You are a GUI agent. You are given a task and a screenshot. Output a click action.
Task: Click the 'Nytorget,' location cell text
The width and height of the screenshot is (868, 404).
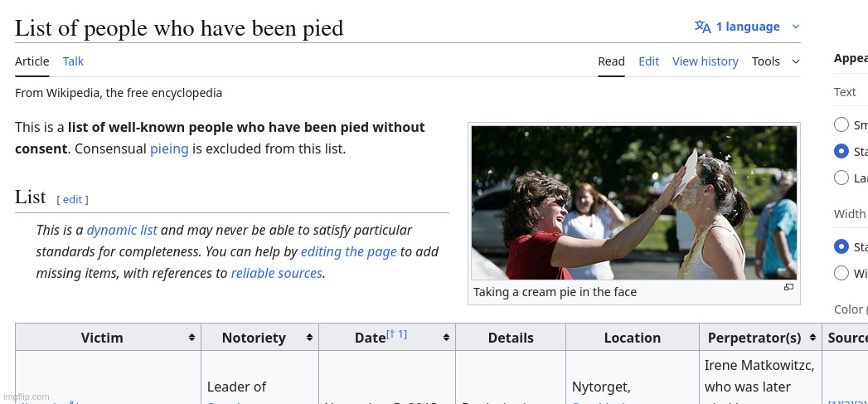pos(601,387)
